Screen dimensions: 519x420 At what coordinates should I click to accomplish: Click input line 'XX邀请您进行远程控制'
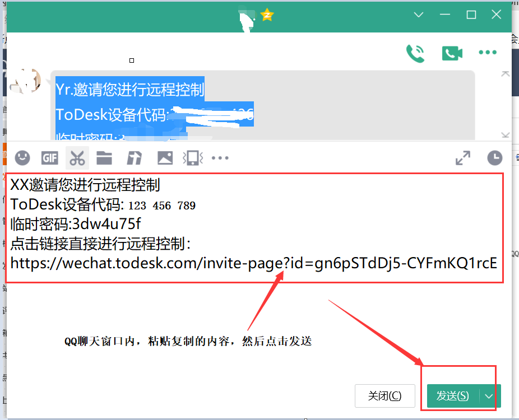[x=85, y=185]
